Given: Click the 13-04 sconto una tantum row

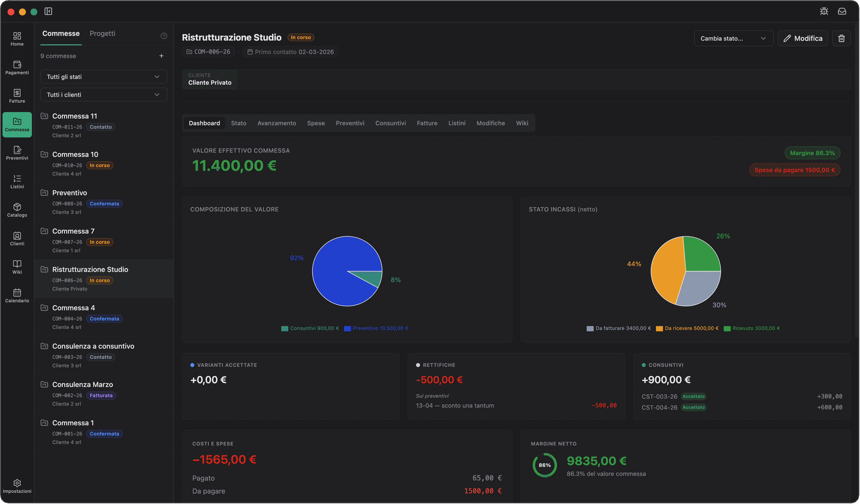Looking at the screenshot, I should point(516,406).
